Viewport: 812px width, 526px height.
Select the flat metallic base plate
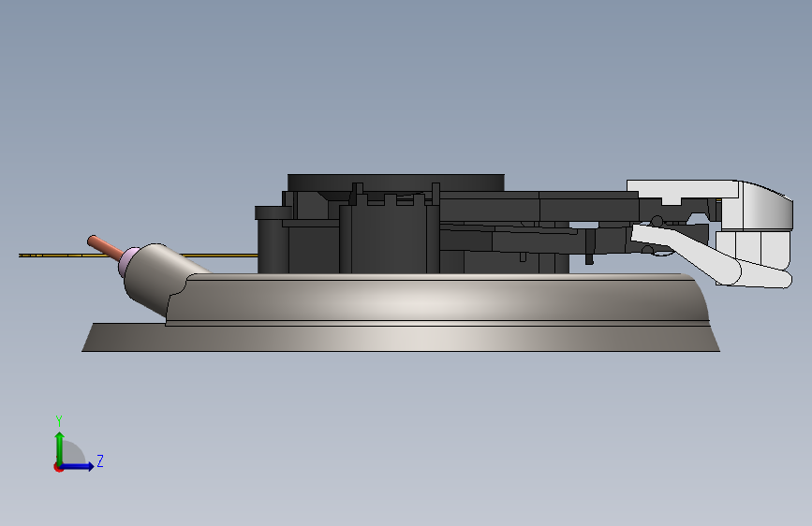click(x=401, y=337)
